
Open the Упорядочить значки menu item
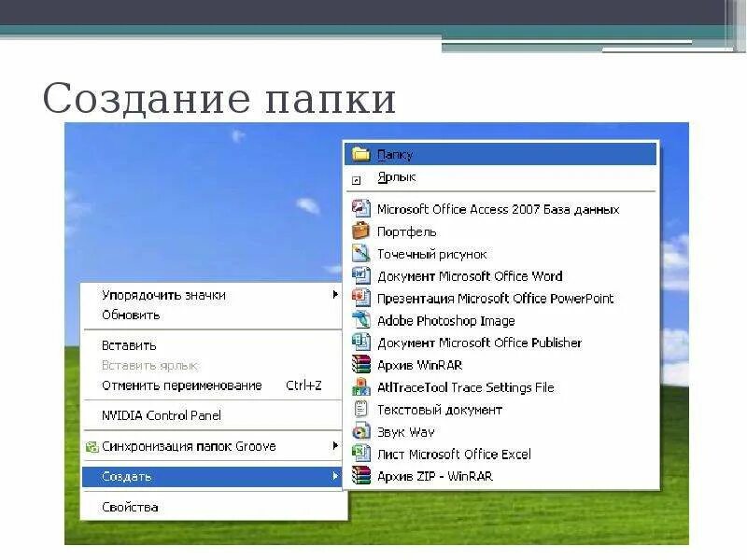212,295
